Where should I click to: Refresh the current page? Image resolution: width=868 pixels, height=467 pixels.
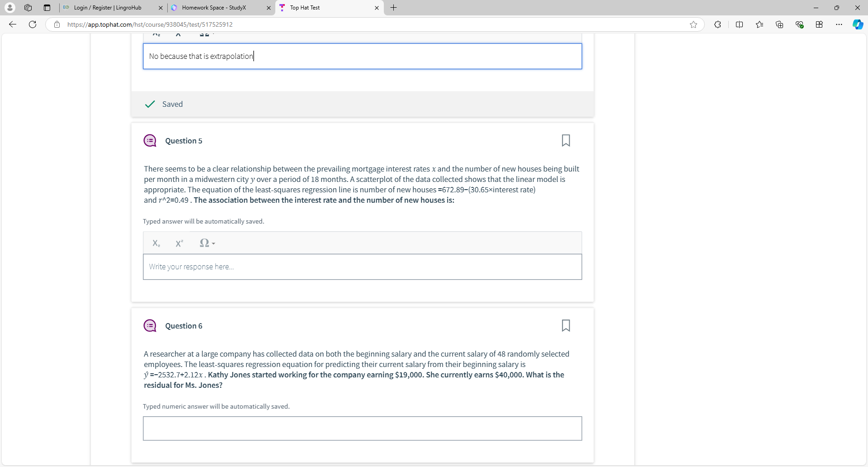point(33,24)
